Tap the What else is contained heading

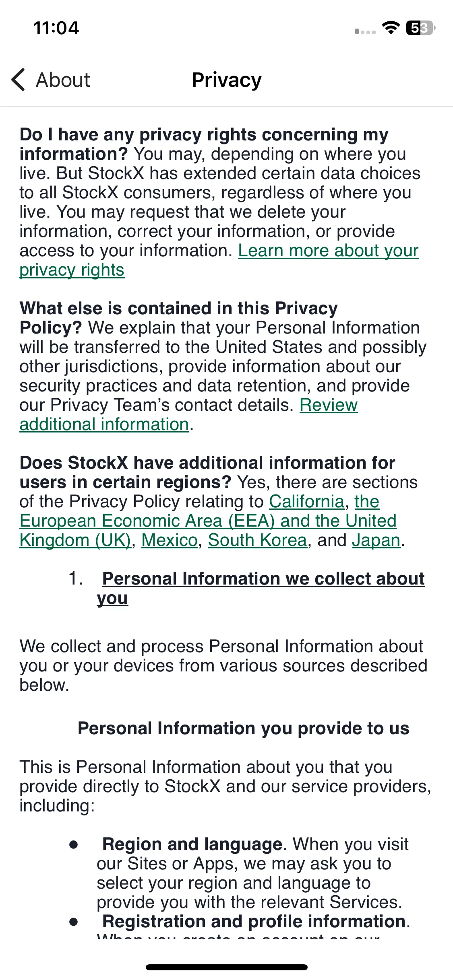click(179, 318)
